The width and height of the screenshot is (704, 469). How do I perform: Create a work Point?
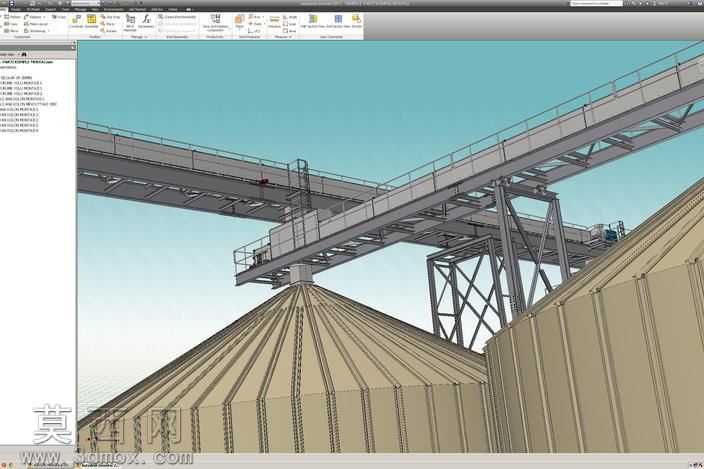pos(255,24)
